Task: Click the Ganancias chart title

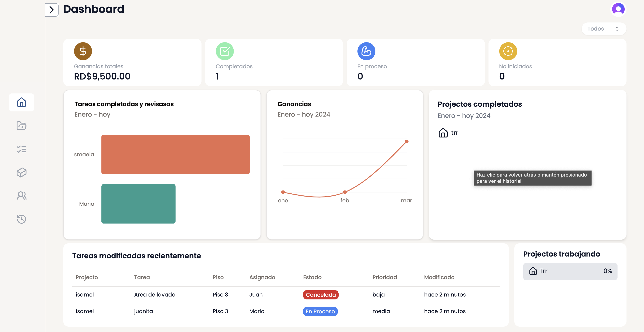Action: pos(294,104)
